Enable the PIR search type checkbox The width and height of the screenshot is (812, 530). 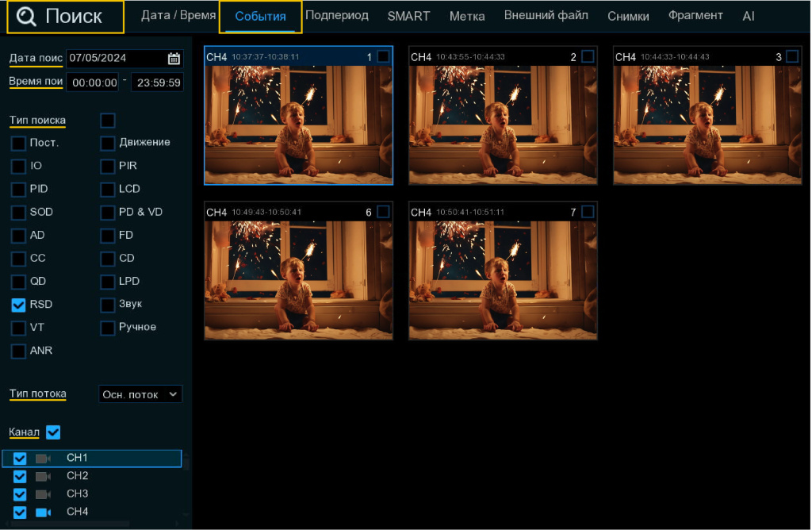pyautogui.click(x=108, y=167)
